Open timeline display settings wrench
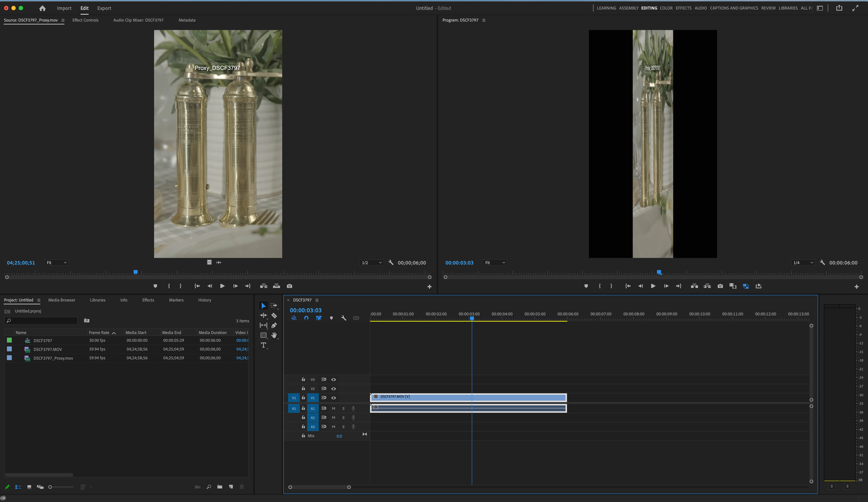The image size is (868, 502). 343,318
